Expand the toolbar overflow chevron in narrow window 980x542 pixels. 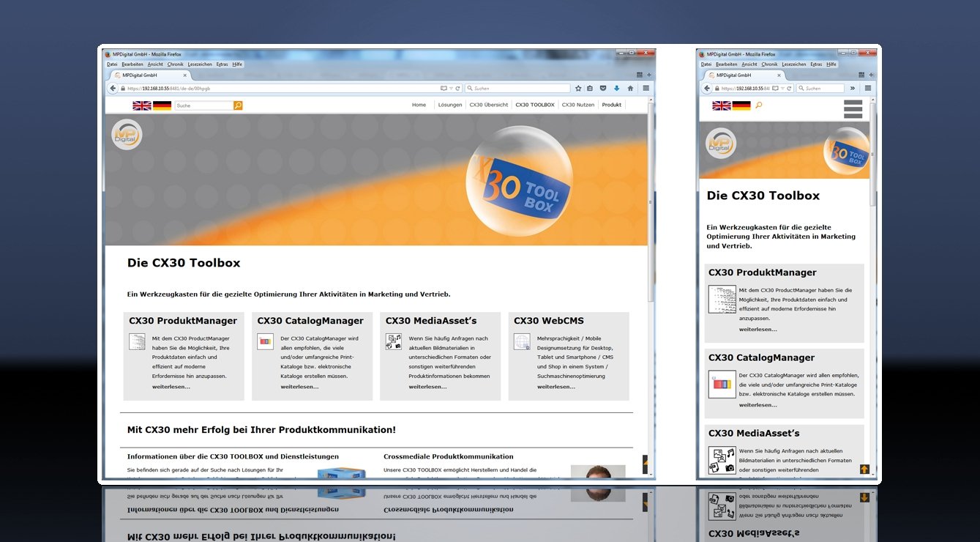[852, 88]
